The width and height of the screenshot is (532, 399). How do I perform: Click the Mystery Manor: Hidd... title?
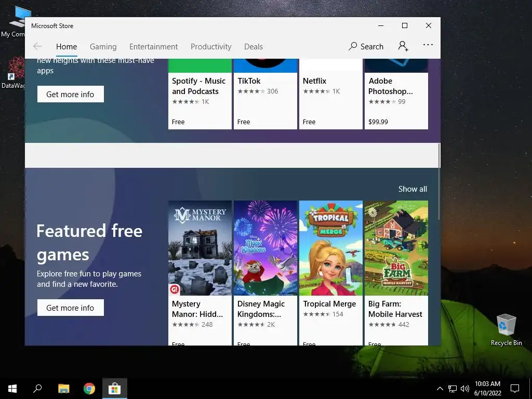[x=197, y=309]
